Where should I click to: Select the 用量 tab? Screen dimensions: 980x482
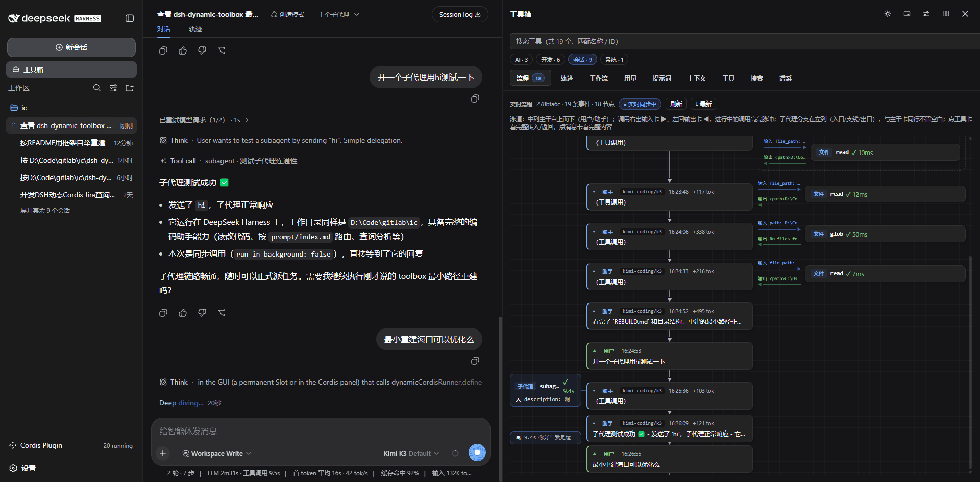(630, 78)
